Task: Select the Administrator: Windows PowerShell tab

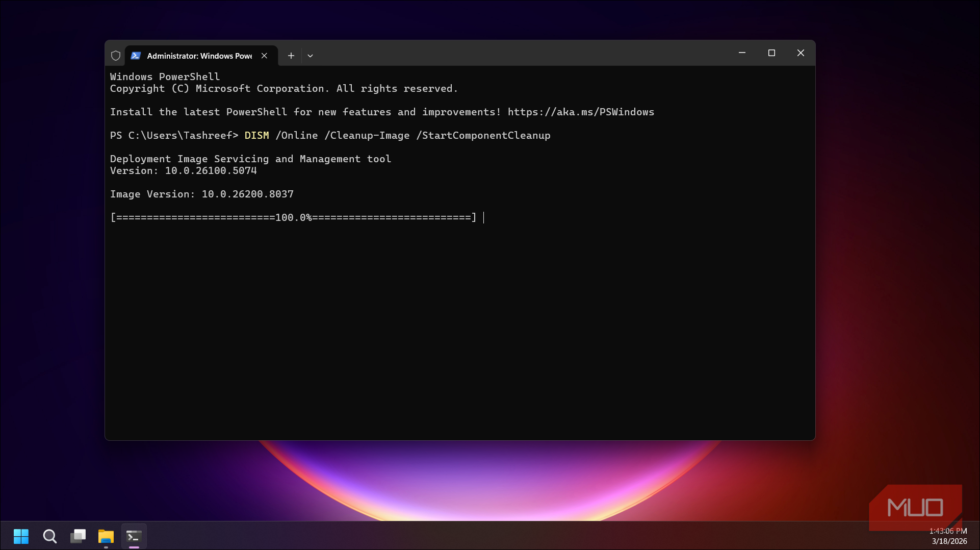Action: [201, 56]
